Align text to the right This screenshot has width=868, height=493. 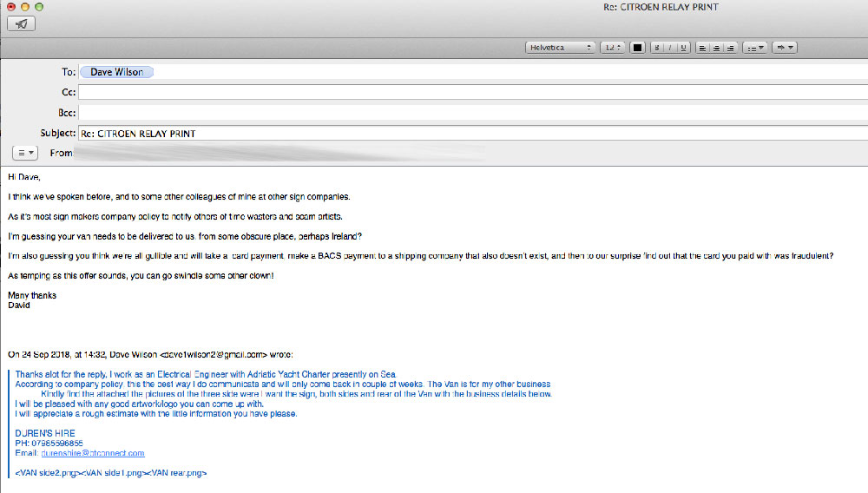pyautogui.click(x=730, y=48)
